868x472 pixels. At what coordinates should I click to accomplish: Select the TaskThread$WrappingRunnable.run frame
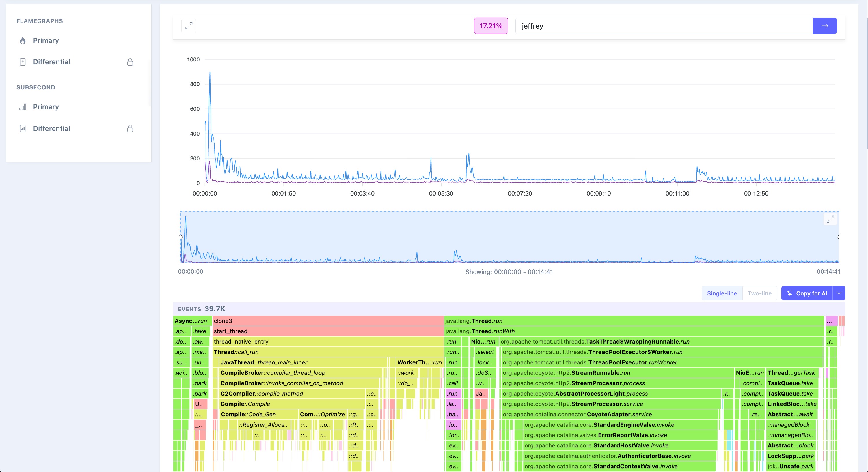tap(661, 342)
